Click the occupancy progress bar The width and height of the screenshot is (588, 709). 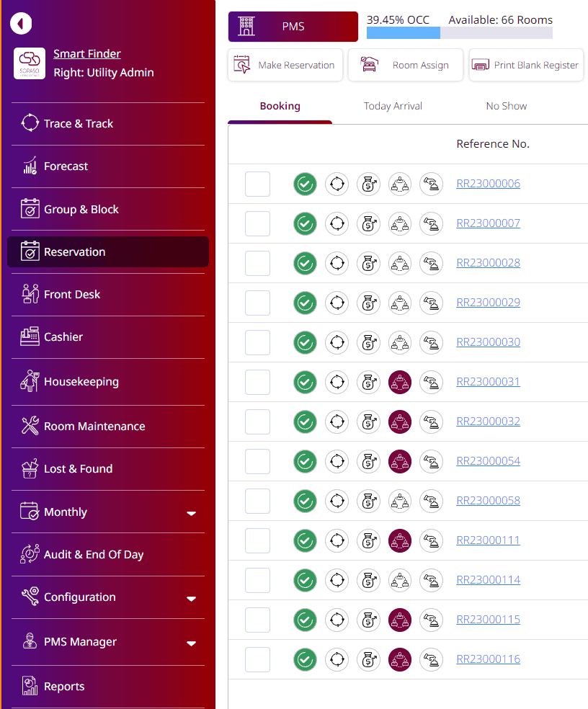click(459, 32)
